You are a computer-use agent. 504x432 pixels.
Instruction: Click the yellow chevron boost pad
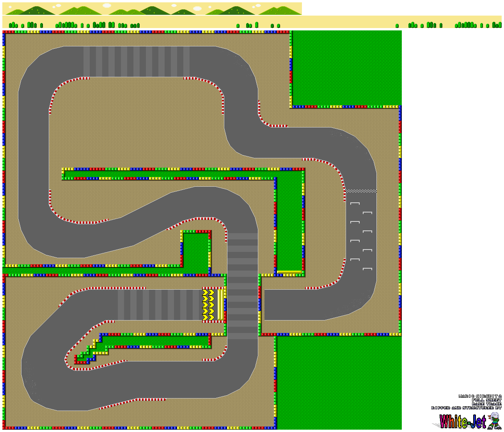pyautogui.click(x=209, y=305)
